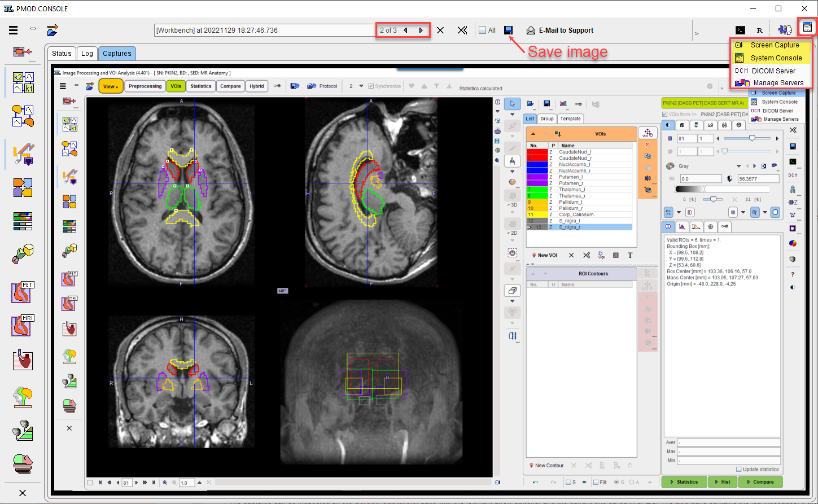818x504 pixels.
Task: Open the Template tab in VOI panel
Action: [x=570, y=119]
